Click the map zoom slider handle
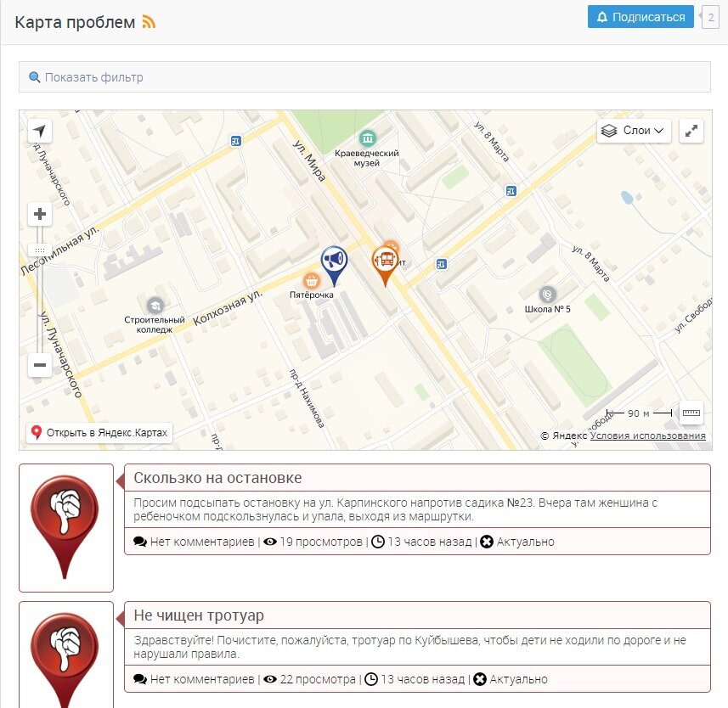Image resolution: width=728 pixels, height=708 pixels. click(40, 250)
